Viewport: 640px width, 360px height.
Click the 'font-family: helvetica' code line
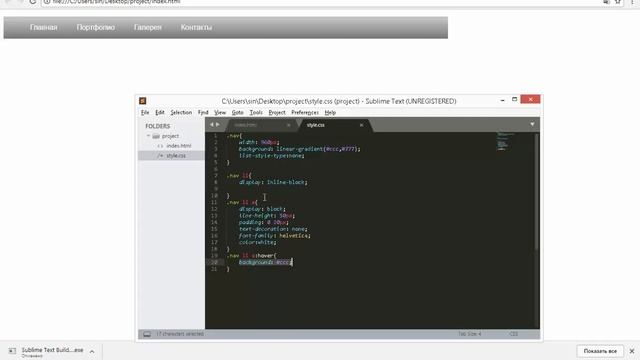pos(275,236)
